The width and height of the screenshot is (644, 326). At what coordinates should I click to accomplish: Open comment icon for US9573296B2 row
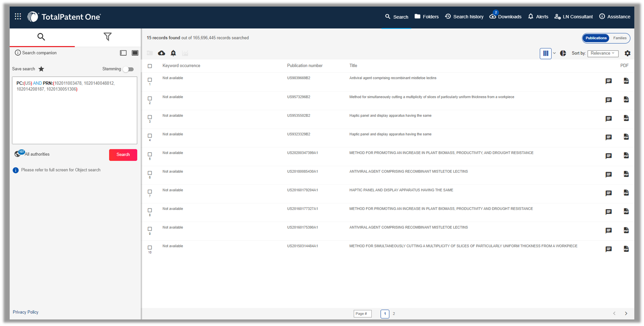pos(608,100)
